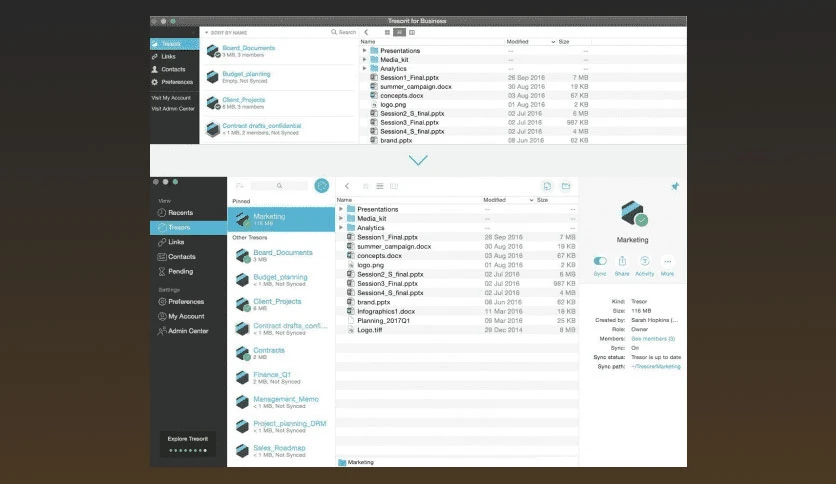Click the search field in bottom window
This screenshot has width=836, height=484.
click(x=279, y=185)
